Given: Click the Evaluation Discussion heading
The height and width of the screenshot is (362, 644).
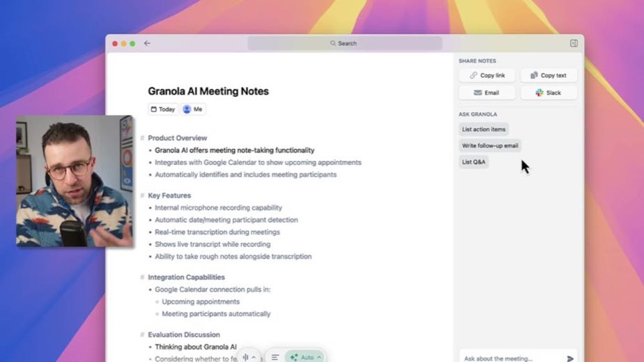Looking at the screenshot, I should pyautogui.click(x=184, y=334).
